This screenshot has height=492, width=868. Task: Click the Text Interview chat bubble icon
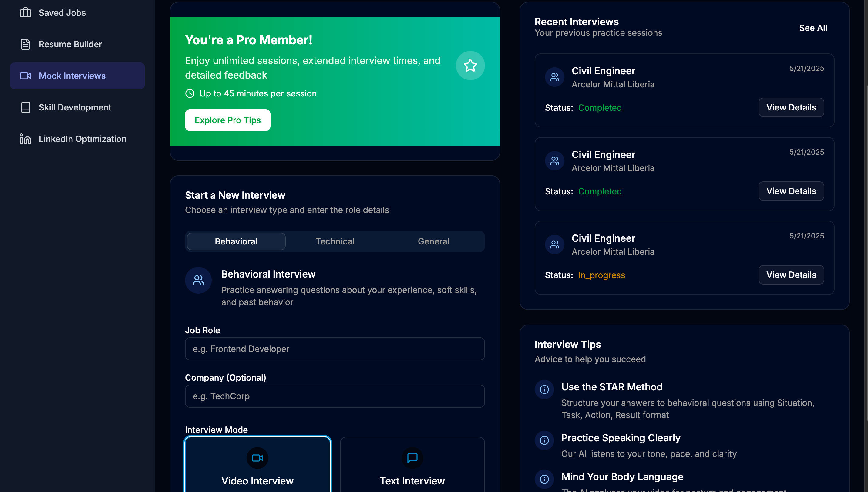tap(412, 458)
